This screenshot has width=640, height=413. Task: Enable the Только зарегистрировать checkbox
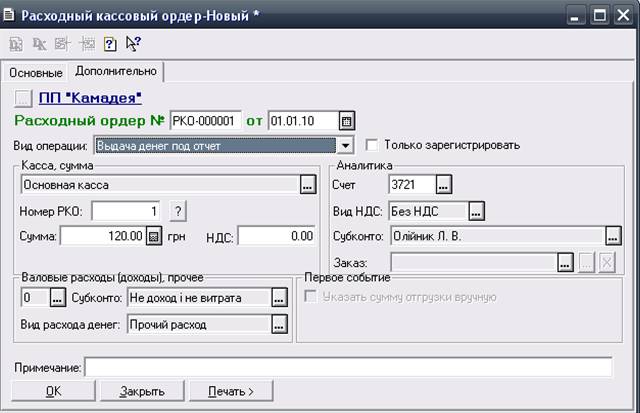tap(374, 145)
